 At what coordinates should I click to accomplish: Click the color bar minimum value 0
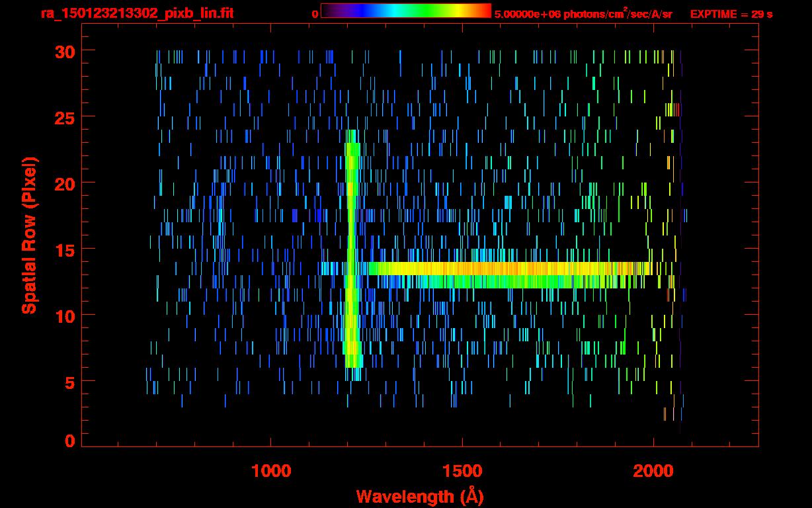point(315,14)
